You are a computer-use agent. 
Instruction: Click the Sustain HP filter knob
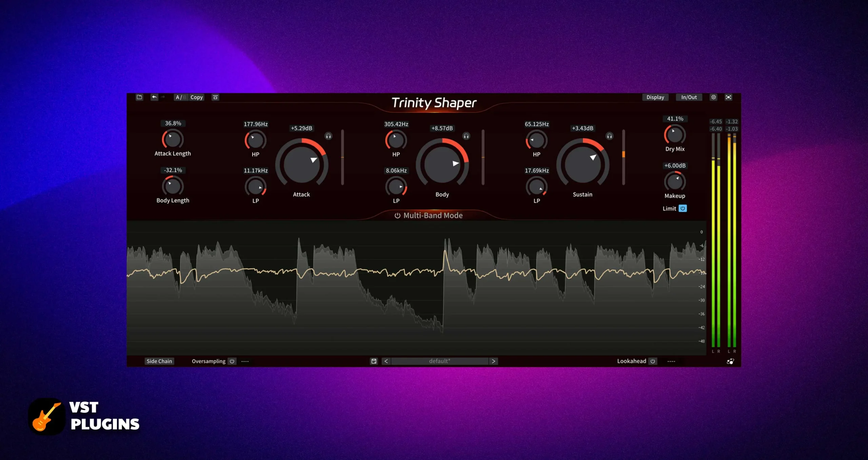[x=536, y=140]
